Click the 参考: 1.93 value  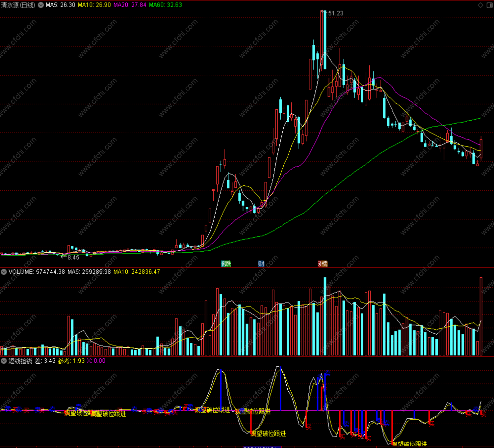[71, 361]
